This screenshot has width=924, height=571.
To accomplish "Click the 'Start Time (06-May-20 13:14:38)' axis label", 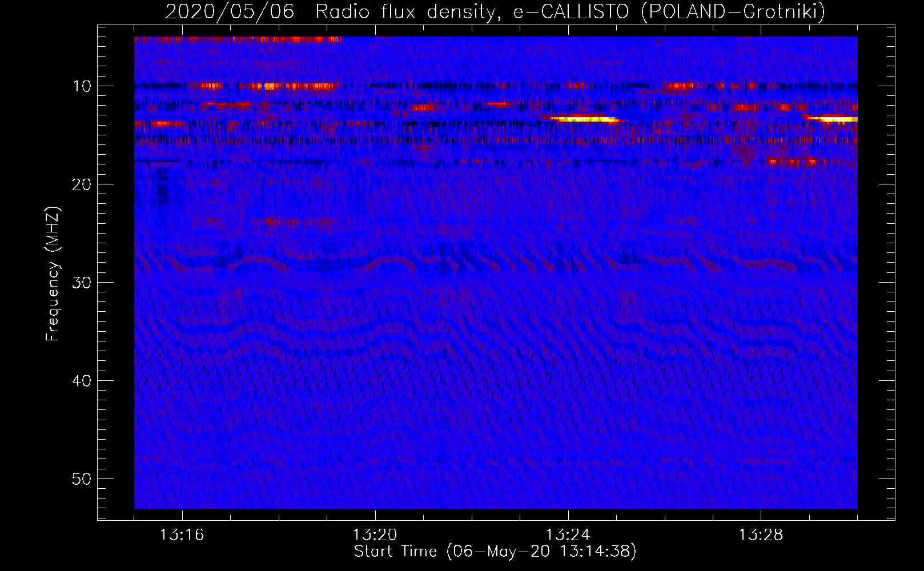I will point(495,552).
